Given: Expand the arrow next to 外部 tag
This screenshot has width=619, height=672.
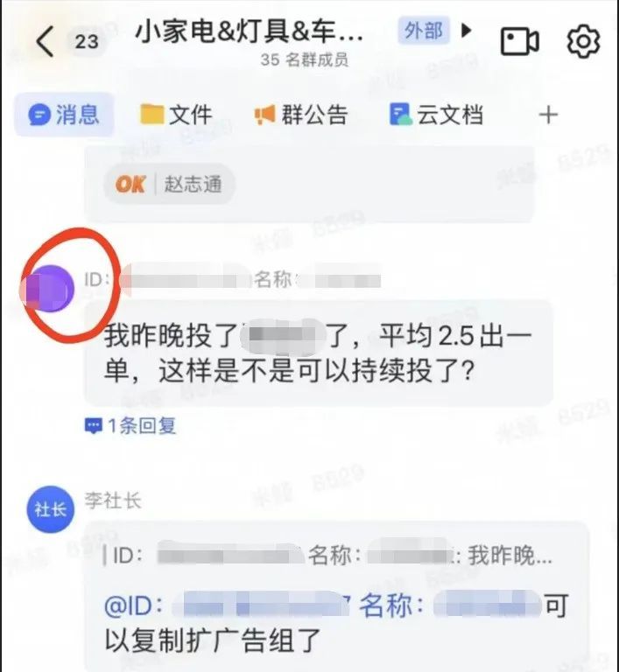Looking at the screenshot, I should click(467, 31).
